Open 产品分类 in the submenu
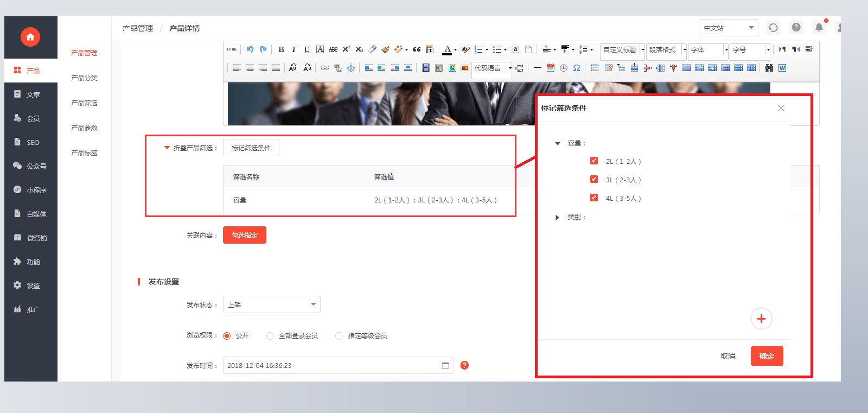The image size is (868, 413). click(x=84, y=78)
